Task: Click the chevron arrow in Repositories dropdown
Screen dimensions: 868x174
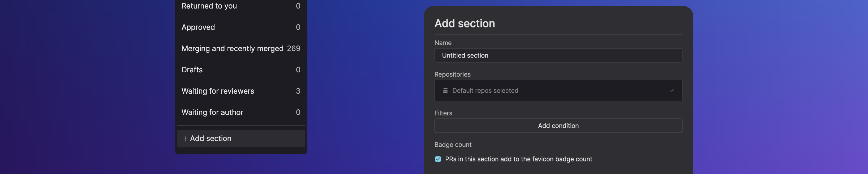Action: tap(671, 90)
